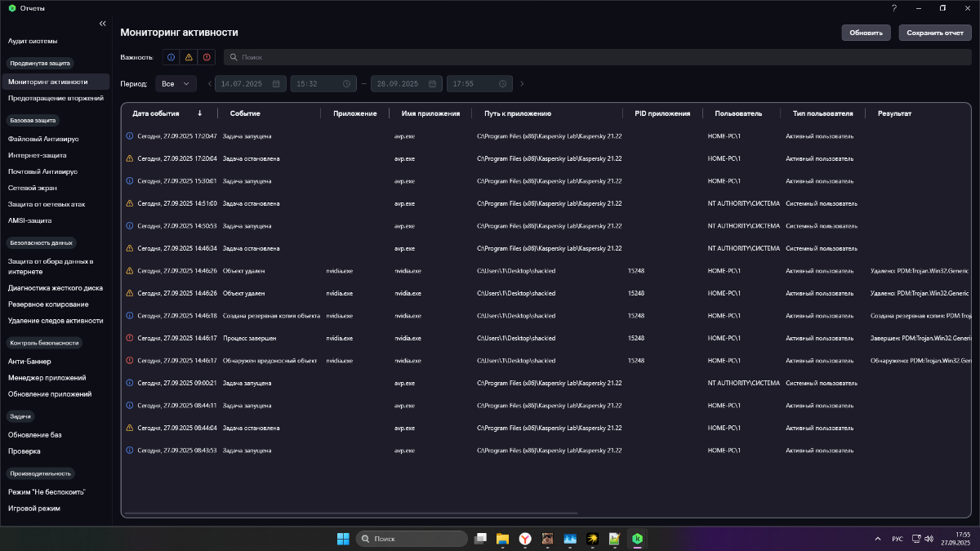Go to the next period with the right arrow
The image size is (980, 551).
click(x=523, y=83)
